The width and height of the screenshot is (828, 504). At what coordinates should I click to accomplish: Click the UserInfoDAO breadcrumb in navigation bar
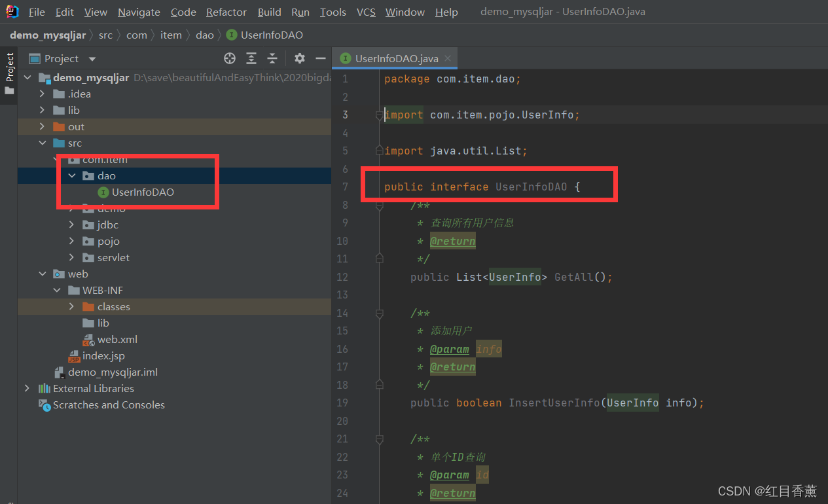(264, 35)
